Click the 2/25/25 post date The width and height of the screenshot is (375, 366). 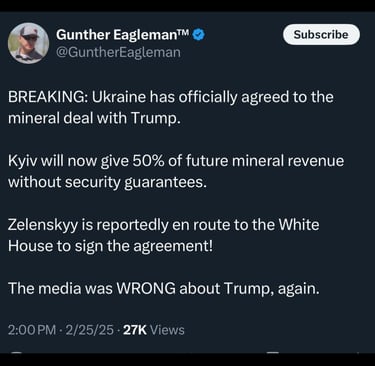click(89, 330)
